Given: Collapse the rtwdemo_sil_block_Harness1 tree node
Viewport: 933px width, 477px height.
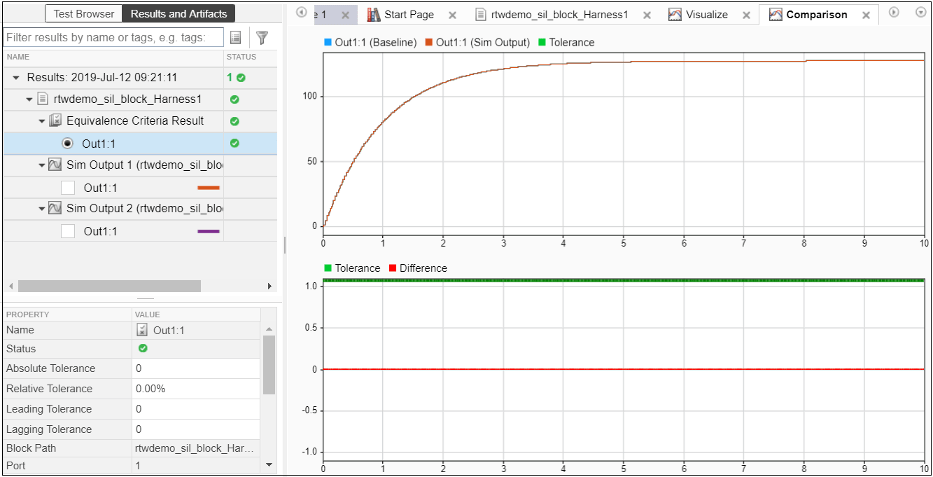Looking at the screenshot, I should coord(29,99).
